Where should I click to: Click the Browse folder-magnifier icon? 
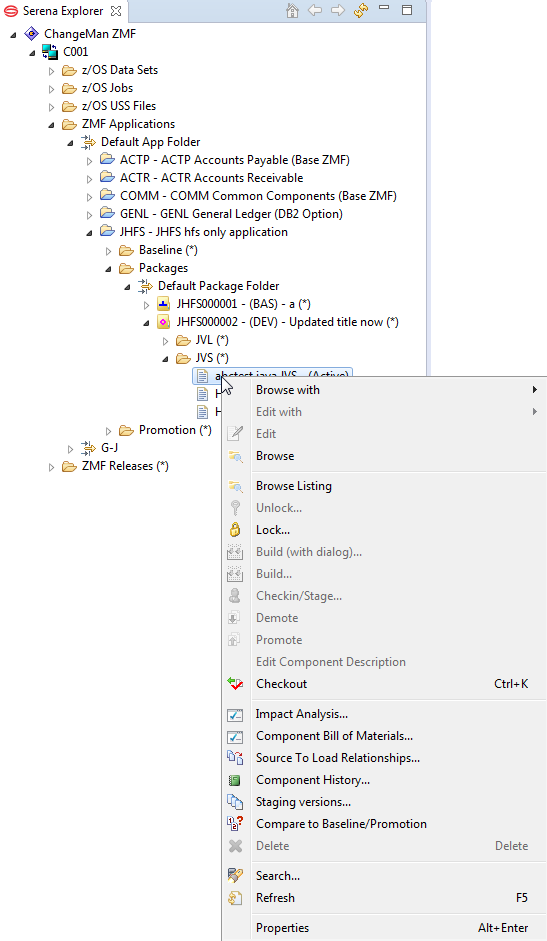click(235, 456)
